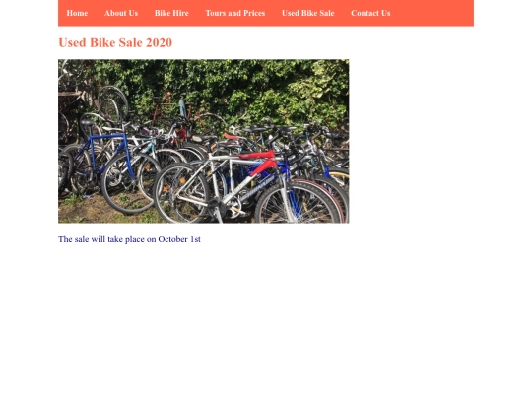Open the Home navigation link
This screenshot has width=532, height=399.
77,13
